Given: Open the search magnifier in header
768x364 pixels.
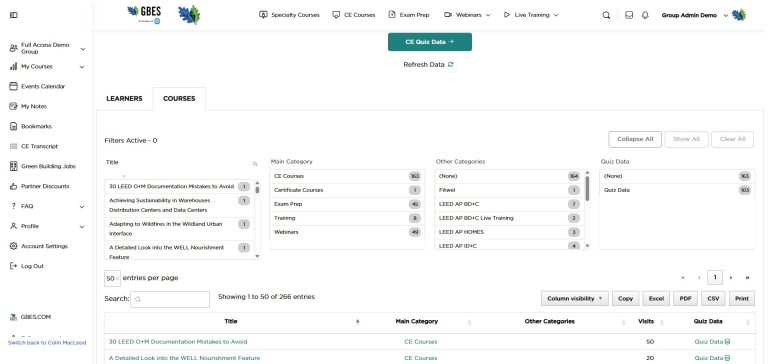Looking at the screenshot, I should (606, 15).
